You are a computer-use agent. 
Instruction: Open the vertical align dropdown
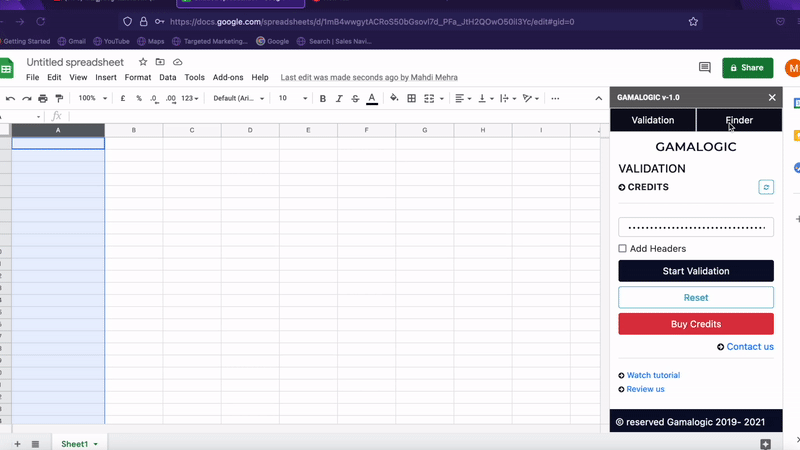485,98
